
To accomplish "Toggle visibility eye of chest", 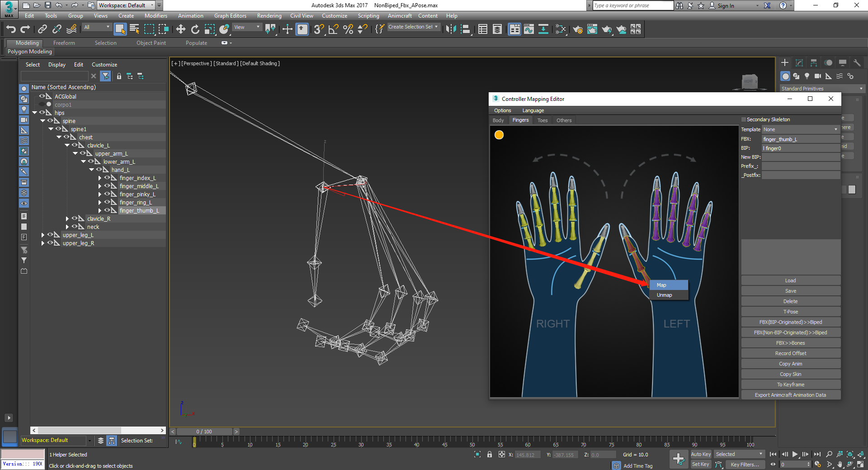I will (x=66, y=137).
